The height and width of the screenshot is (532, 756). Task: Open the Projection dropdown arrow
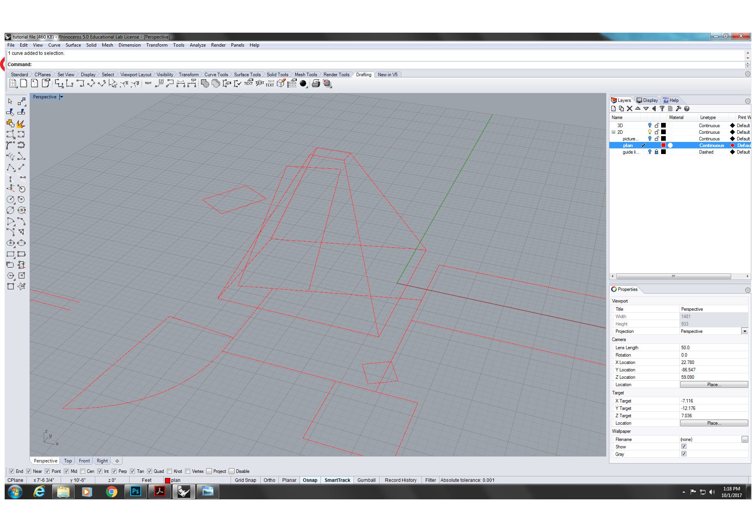744,331
